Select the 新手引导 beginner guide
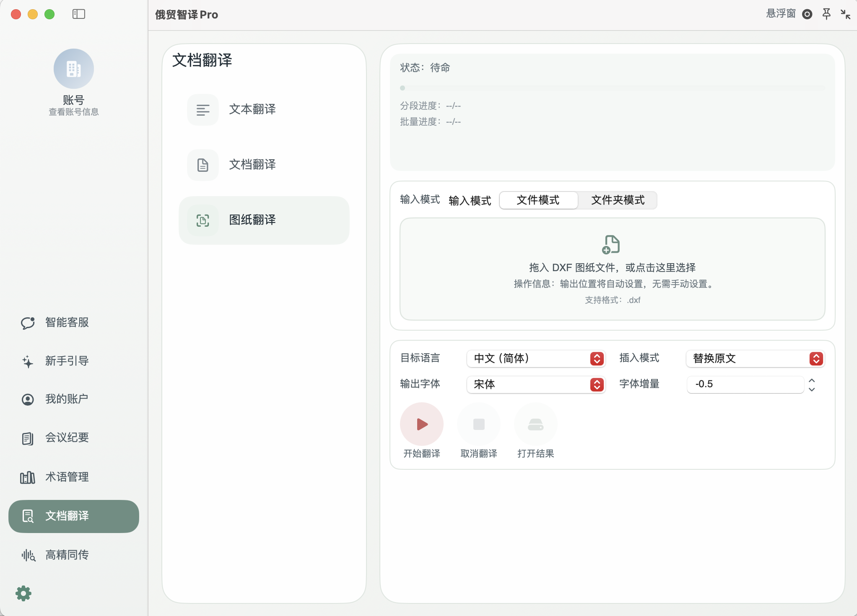 click(x=66, y=361)
